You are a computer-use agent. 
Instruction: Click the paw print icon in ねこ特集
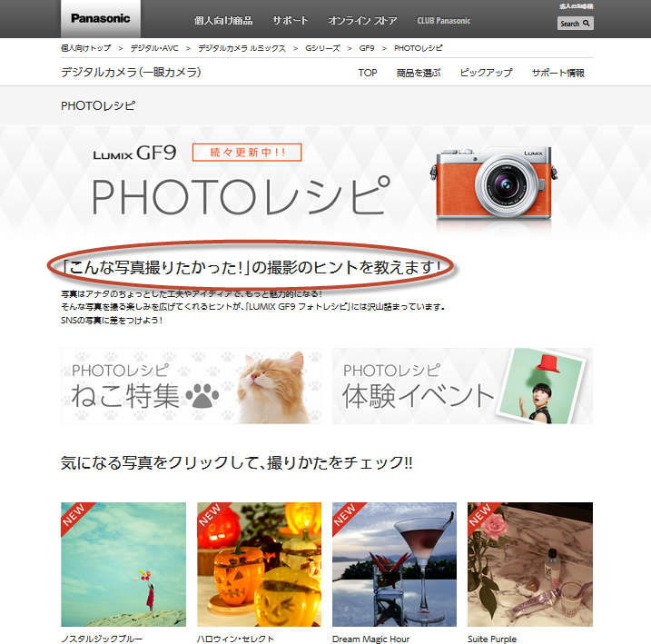coord(202,395)
